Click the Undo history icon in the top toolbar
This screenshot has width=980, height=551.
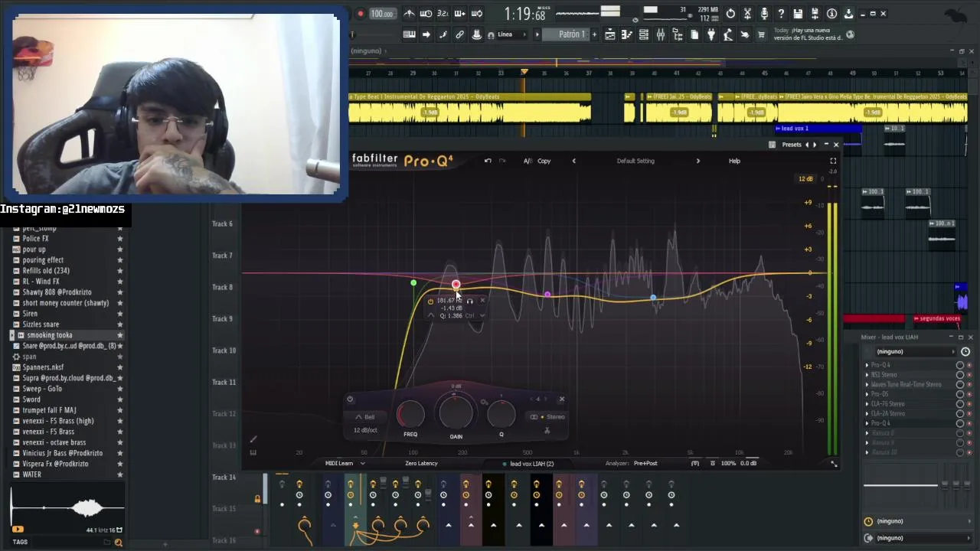pyautogui.click(x=730, y=14)
